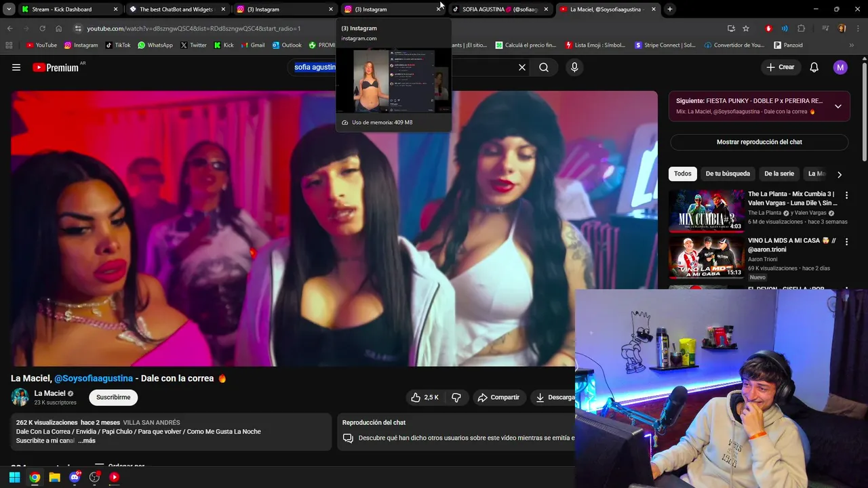Open The La Planta Mix Cumbia thumbnail

[707, 211]
